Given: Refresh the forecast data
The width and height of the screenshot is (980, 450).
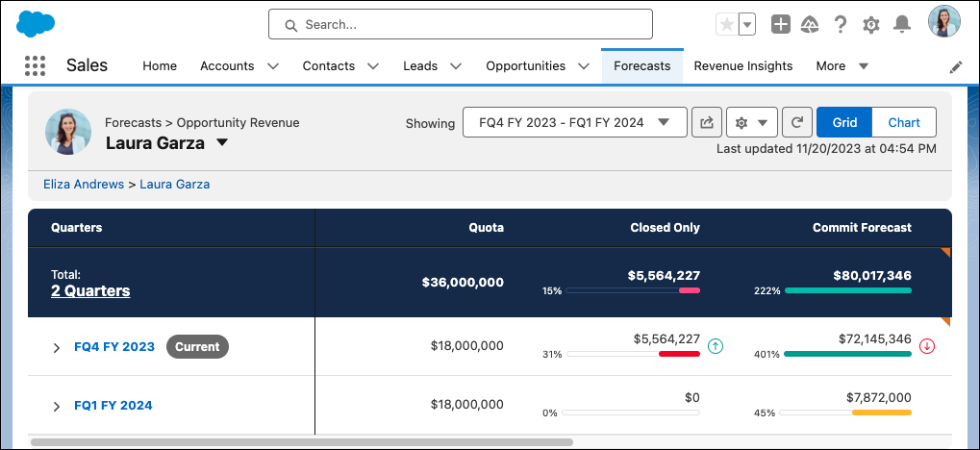Looking at the screenshot, I should coord(797,122).
